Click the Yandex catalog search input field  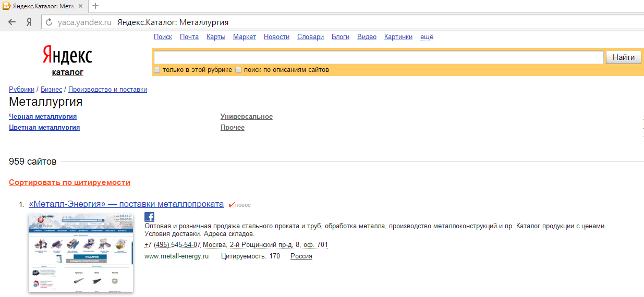[378, 57]
